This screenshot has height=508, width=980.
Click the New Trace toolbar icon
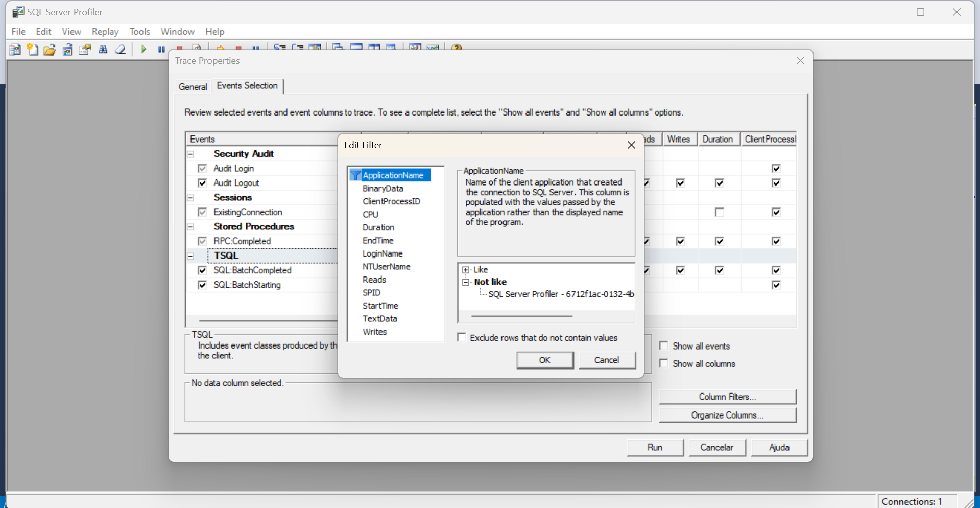tap(15, 50)
